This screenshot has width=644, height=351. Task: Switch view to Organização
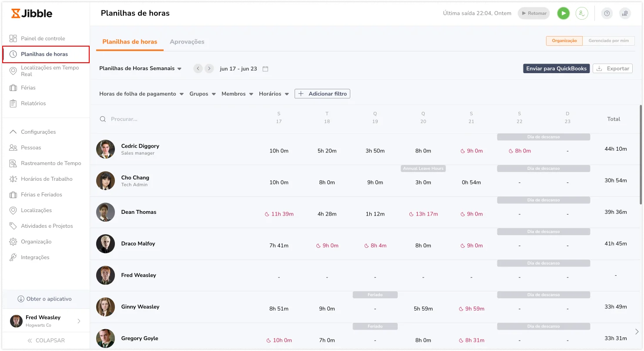coord(564,40)
